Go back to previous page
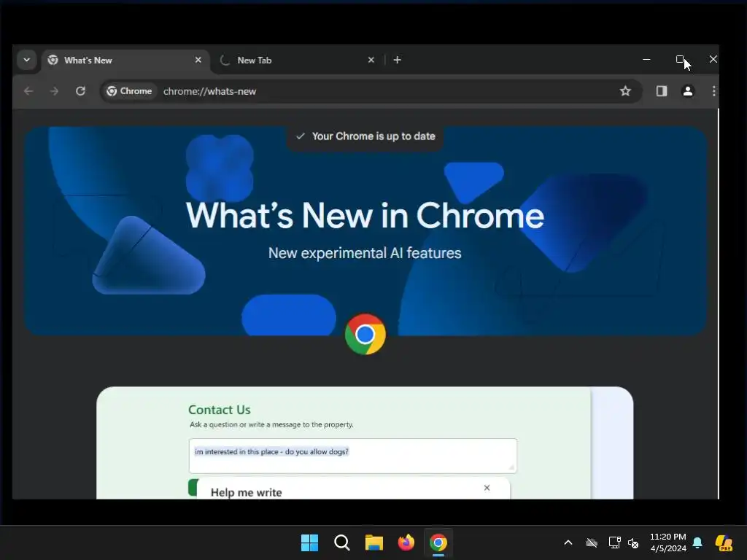This screenshot has height=560, width=747. pyautogui.click(x=28, y=91)
